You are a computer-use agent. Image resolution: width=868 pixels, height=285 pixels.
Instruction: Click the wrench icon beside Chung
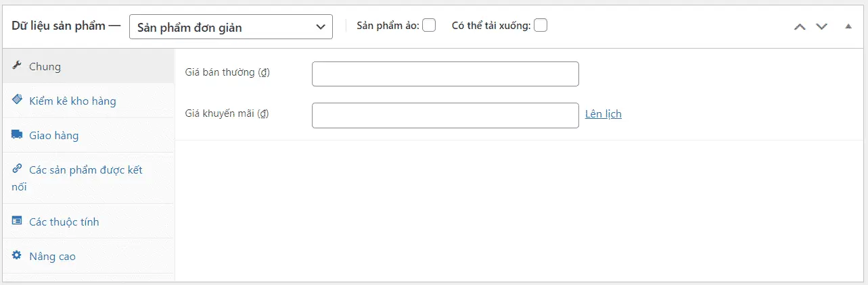[x=17, y=66]
